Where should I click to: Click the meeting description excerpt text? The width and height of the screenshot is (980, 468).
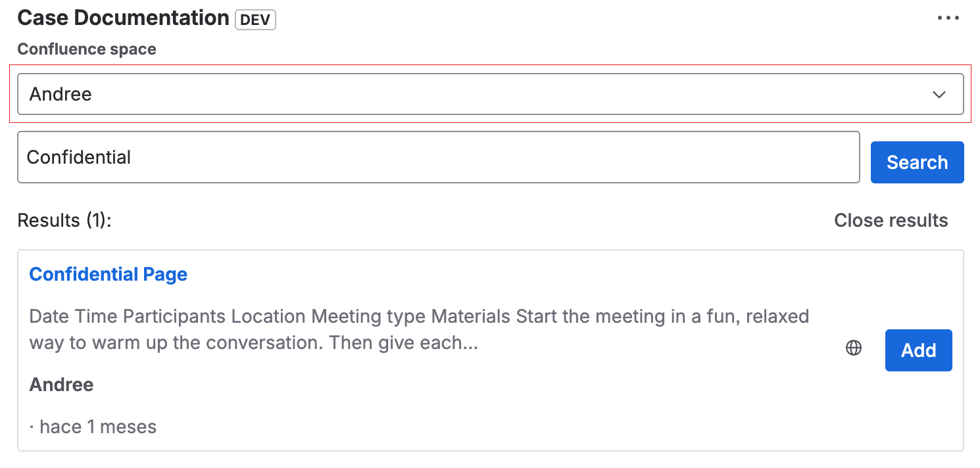click(419, 330)
